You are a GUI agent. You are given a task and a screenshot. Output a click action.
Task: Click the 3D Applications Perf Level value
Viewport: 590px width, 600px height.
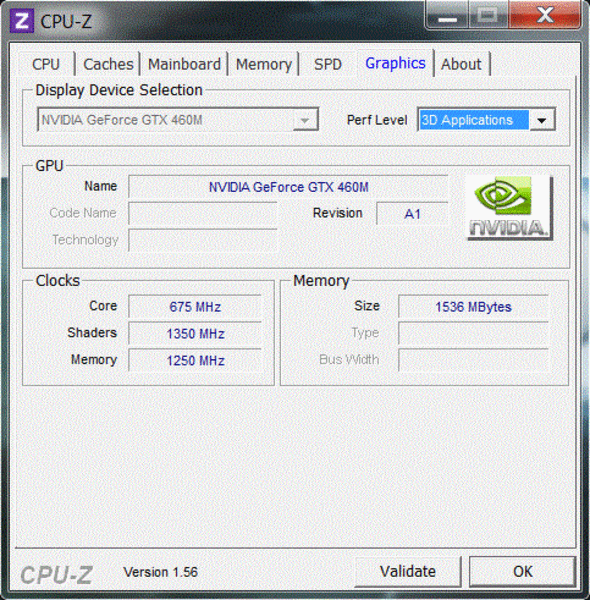click(x=474, y=120)
